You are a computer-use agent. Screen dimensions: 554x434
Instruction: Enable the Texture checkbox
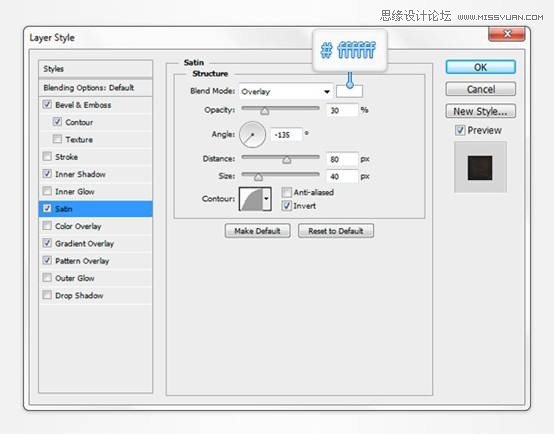57,139
